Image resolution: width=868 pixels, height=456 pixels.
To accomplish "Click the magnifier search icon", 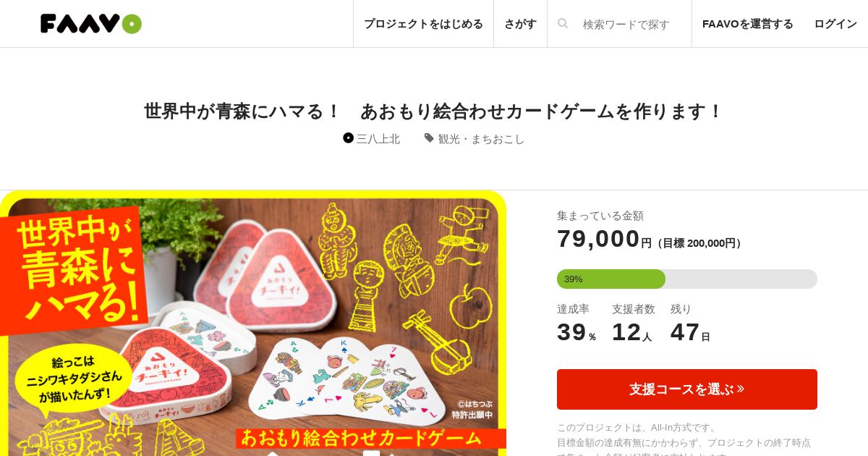I will [563, 24].
